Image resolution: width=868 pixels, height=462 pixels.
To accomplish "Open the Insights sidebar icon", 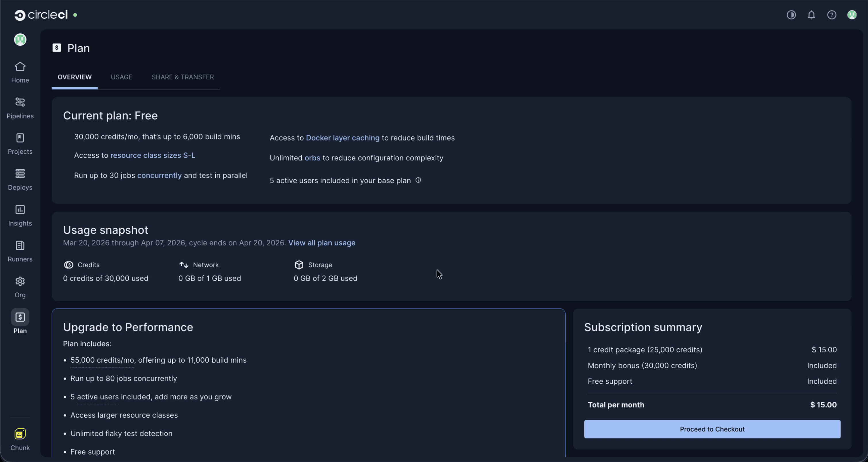I will pyautogui.click(x=20, y=215).
